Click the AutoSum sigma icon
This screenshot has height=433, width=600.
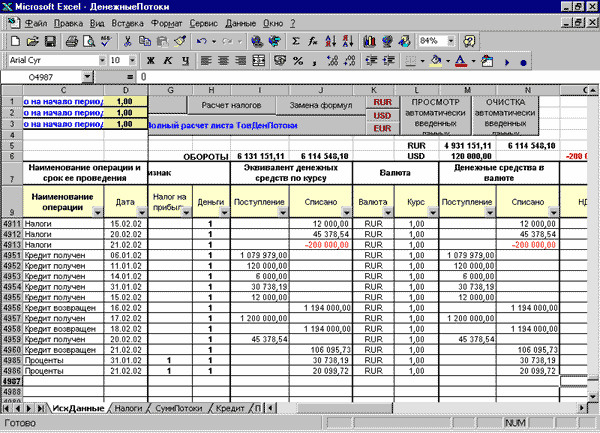pyautogui.click(x=295, y=41)
